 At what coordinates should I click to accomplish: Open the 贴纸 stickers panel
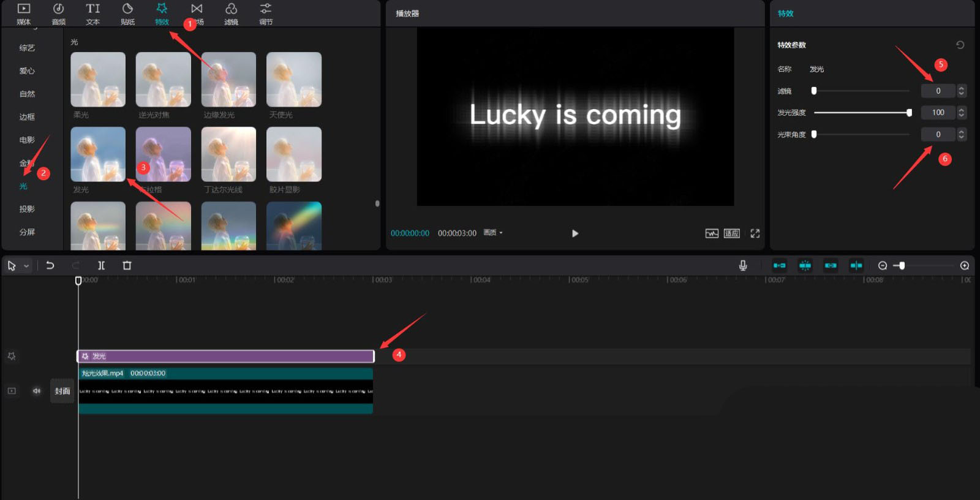click(127, 14)
